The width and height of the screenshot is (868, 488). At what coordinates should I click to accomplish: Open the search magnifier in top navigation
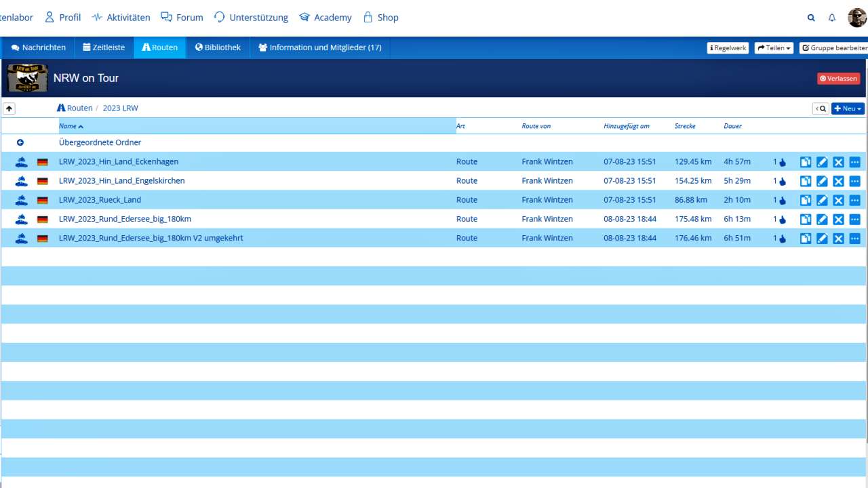pos(811,18)
